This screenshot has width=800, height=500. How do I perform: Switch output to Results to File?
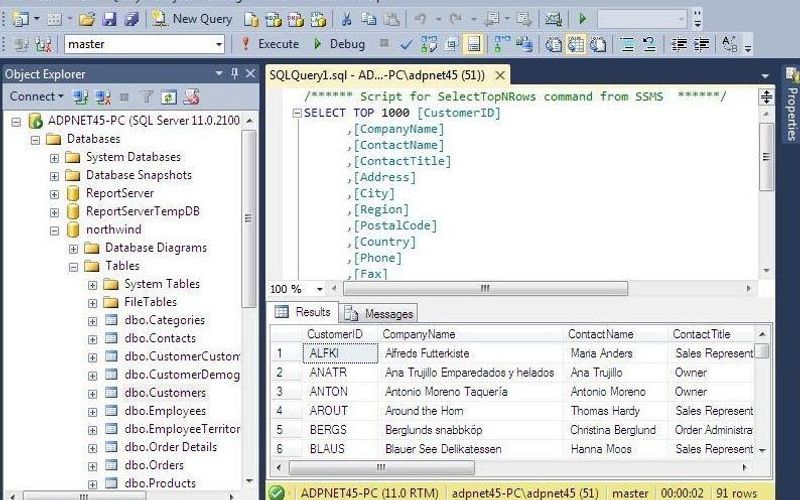(x=598, y=44)
